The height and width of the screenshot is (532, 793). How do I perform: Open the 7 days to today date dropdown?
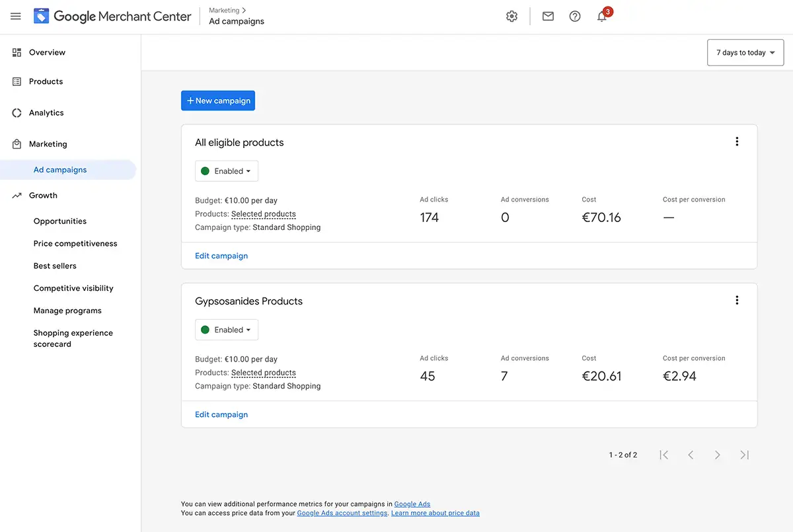coord(745,53)
